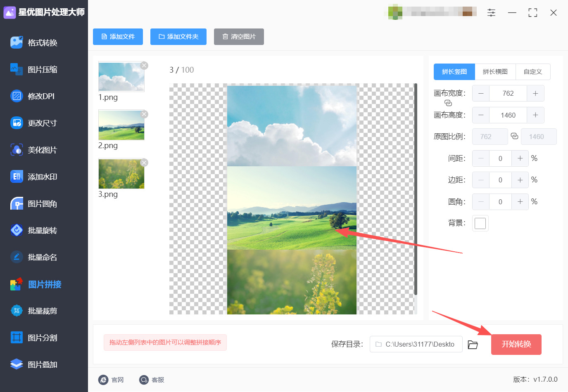The image size is (568, 392).
Task: Start conversion with 开始转换 button
Action: [x=516, y=345]
